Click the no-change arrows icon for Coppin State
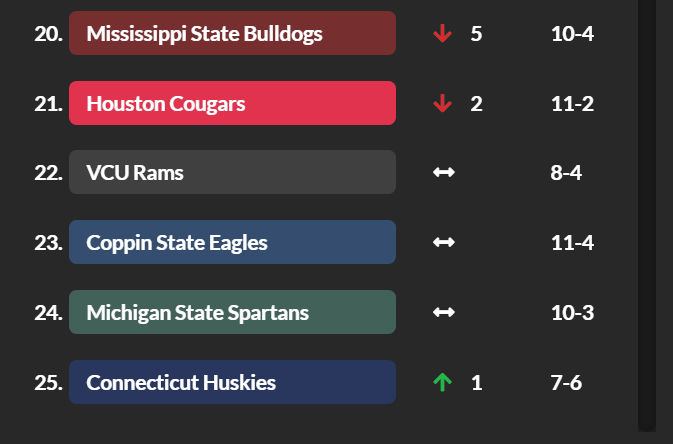The width and height of the screenshot is (673, 444). [443, 243]
